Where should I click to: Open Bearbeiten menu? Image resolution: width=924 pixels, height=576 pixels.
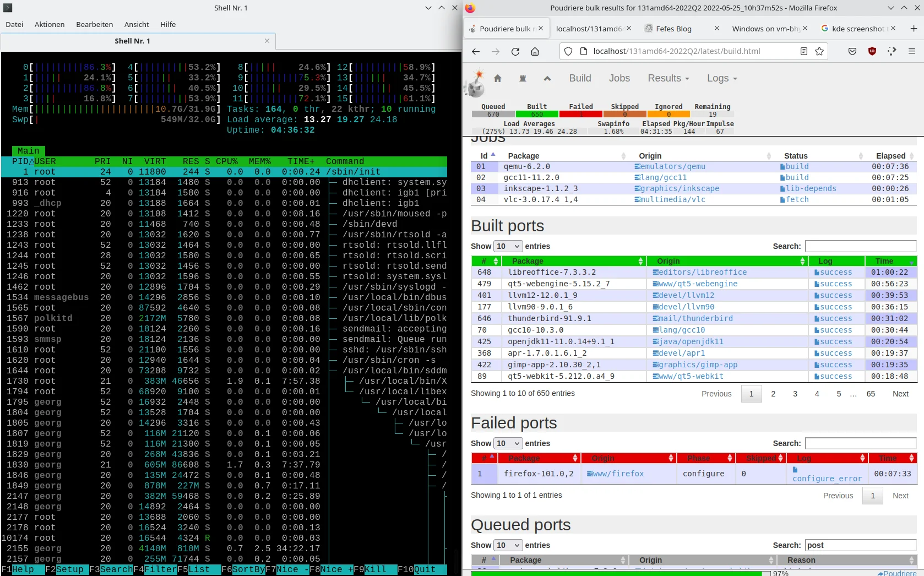pyautogui.click(x=95, y=24)
